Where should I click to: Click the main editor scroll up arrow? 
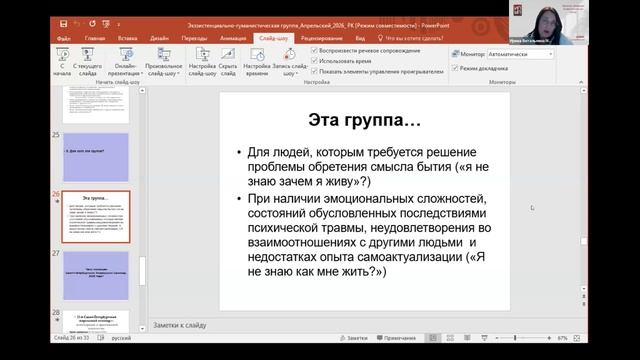[584, 91]
